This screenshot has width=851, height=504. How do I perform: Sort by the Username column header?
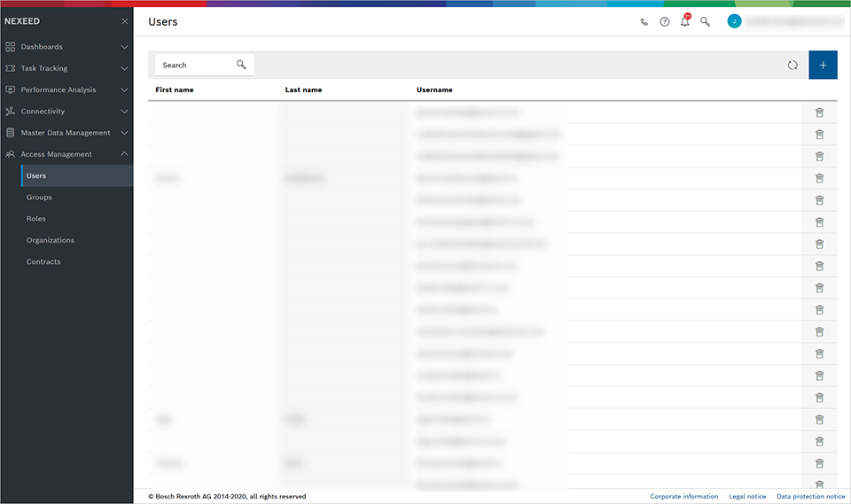coord(434,90)
